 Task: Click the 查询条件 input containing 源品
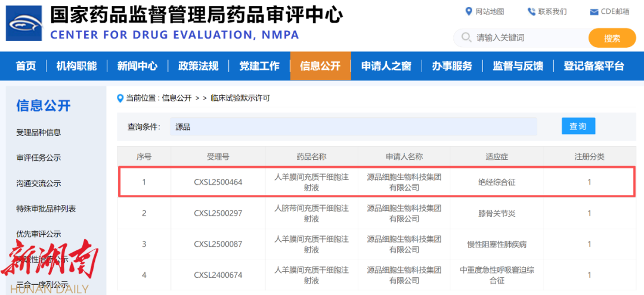[x=353, y=126]
